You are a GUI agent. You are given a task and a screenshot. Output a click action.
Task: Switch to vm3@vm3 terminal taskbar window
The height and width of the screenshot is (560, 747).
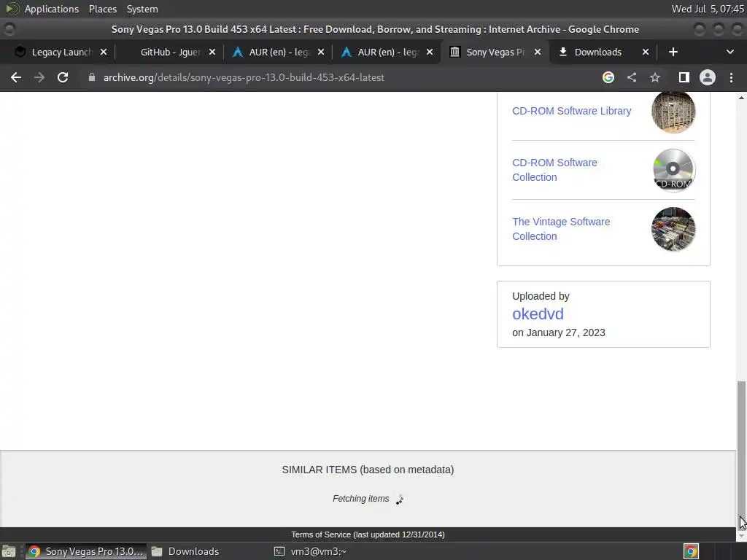click(309, 551)
